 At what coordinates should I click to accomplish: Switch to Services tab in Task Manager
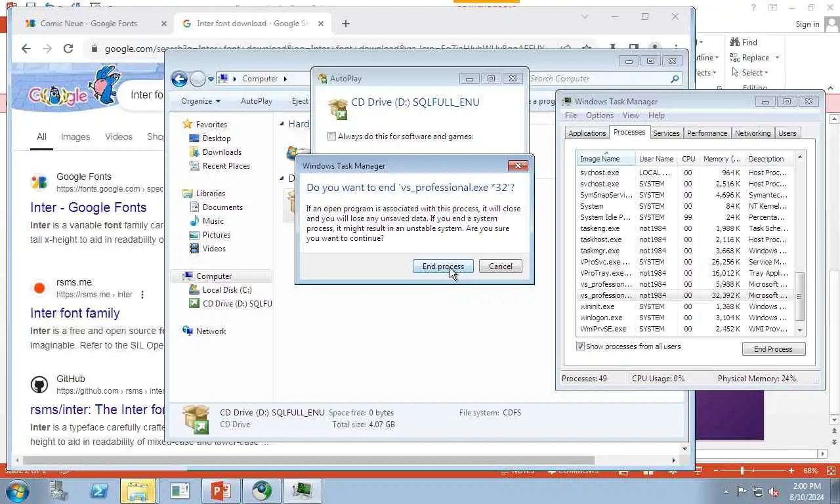pyautogui.click(x=666, y=133)
